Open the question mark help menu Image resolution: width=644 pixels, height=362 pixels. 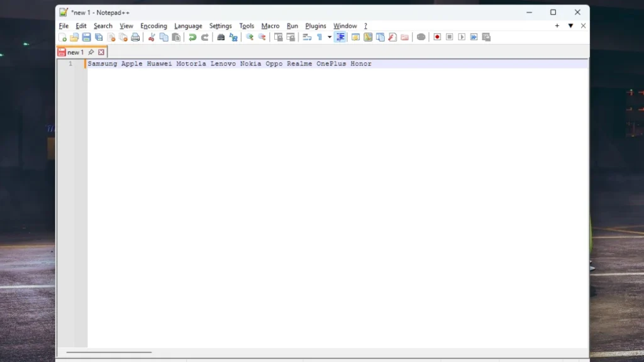[365, 26]
